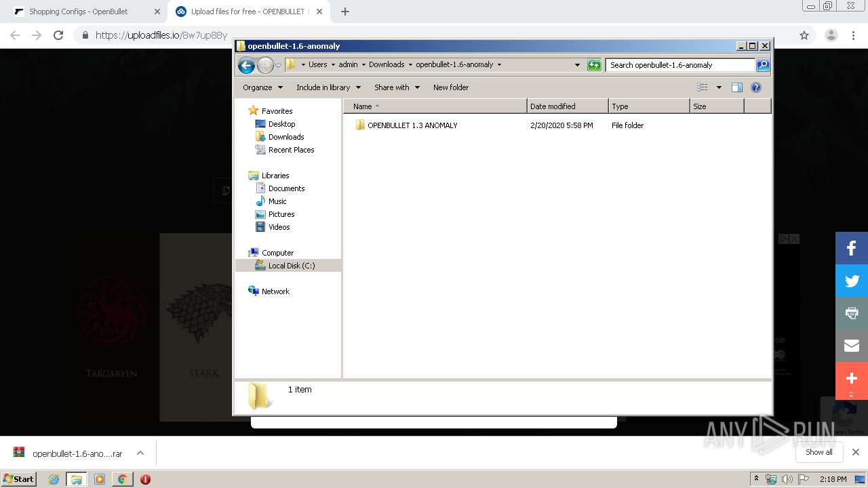Expand arrow after openbullet-1.6-anomaly breadcrumb
The height and width of the screenshot is (488, 868).
[x=500, y=65]
